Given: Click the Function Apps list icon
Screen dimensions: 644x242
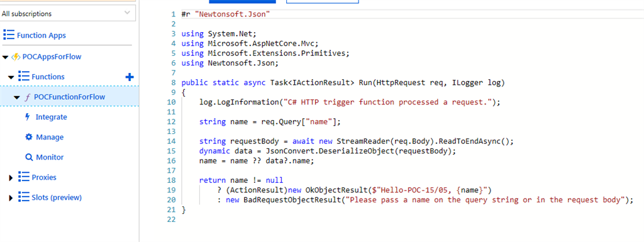Looking at the screenshot, I should 9,35.
